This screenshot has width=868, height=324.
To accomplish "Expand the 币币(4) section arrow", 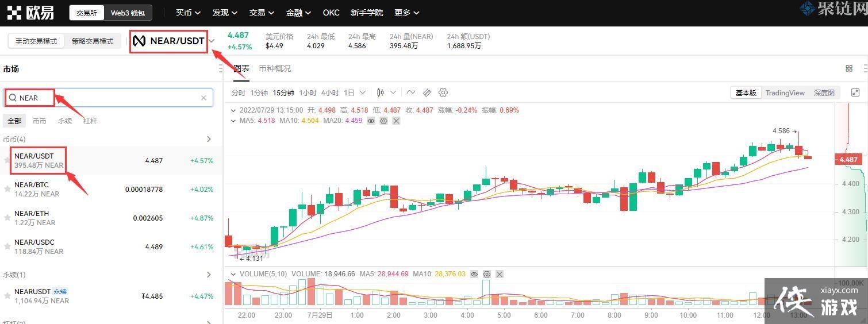I will 209,139.
